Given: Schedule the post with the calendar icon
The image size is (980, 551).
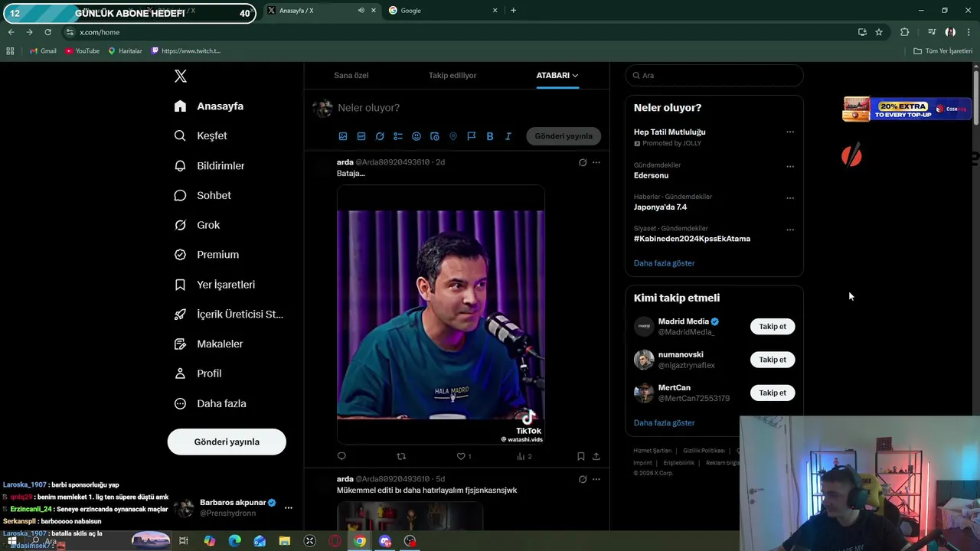Looking at the screenshot, I should (x=435, y=136).
